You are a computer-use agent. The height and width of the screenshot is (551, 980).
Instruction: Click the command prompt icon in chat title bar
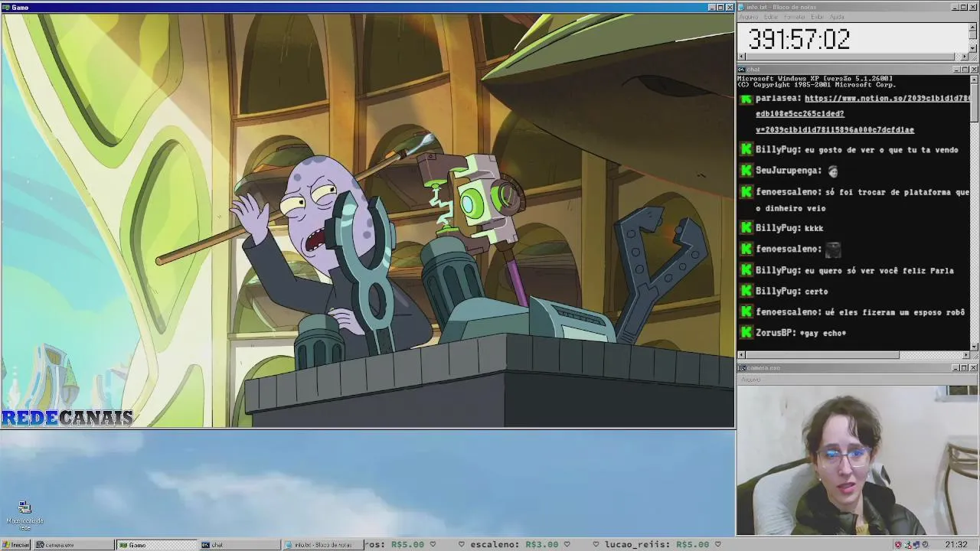click(742, 70)
